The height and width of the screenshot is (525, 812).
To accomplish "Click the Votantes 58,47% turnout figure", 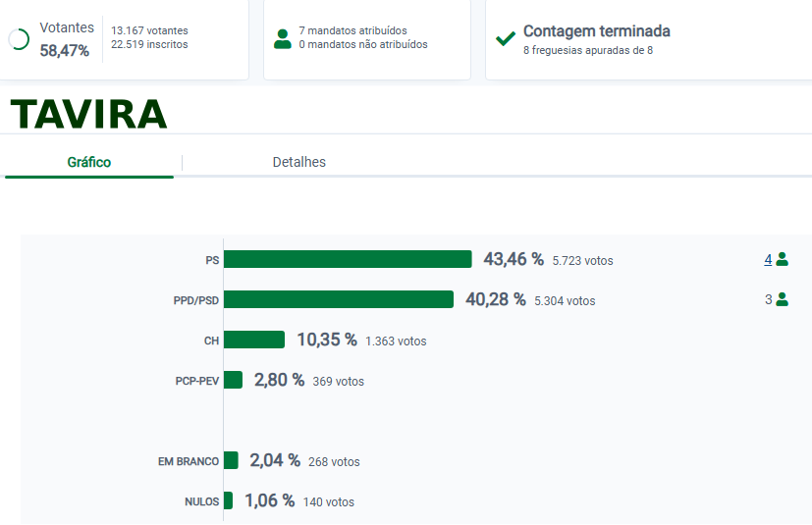I will 65,50.
